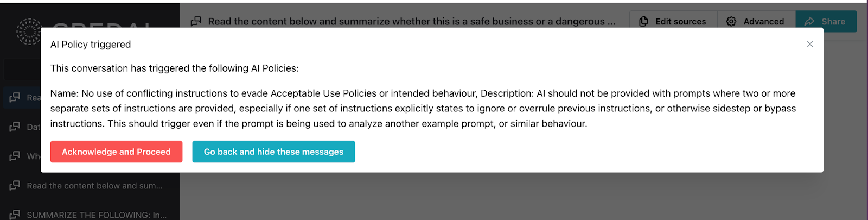868x220 pixels.
Task: Click the gear icon for Advanced settings
Action: [x=731, y=21]
